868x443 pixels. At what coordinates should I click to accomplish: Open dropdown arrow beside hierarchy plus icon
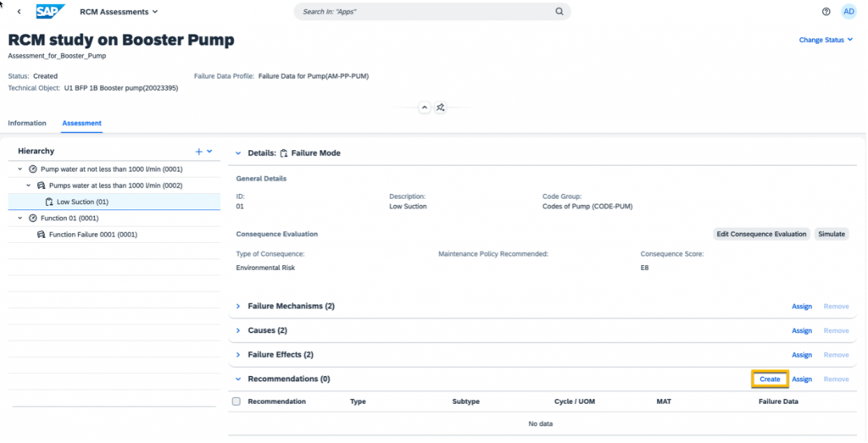click(x=210, y=152)
